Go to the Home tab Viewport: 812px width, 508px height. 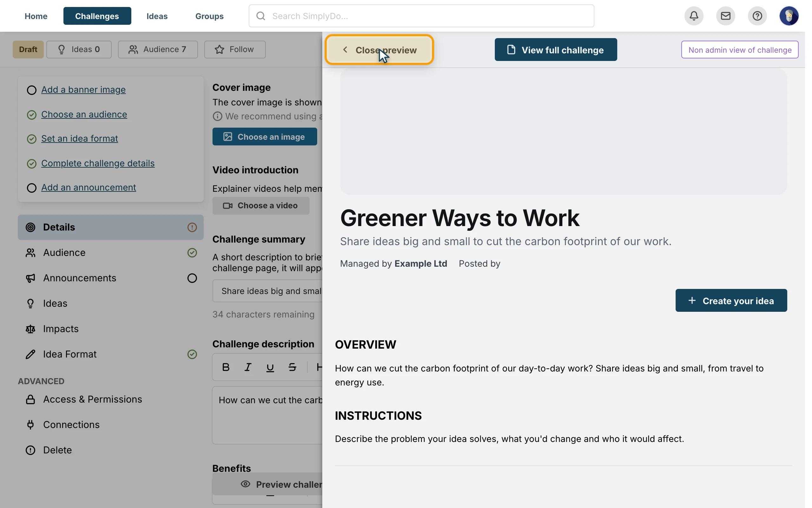pos(36,16)
